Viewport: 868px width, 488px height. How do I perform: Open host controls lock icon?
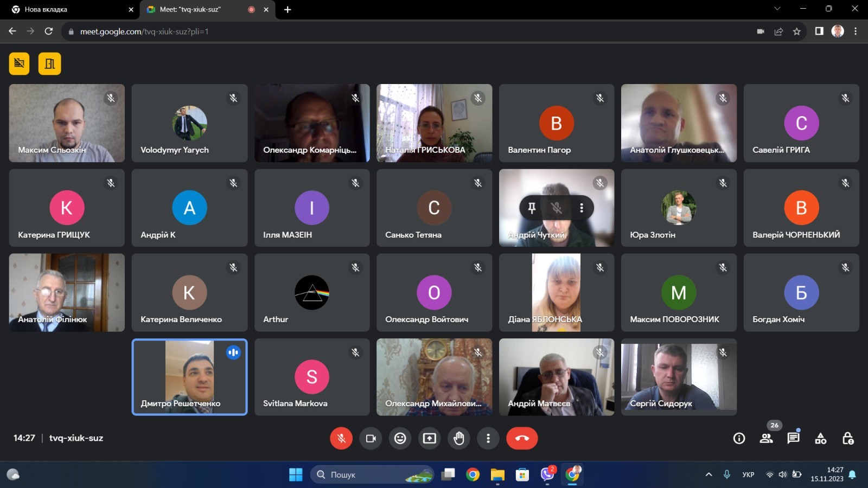click(x=847, y=438)
